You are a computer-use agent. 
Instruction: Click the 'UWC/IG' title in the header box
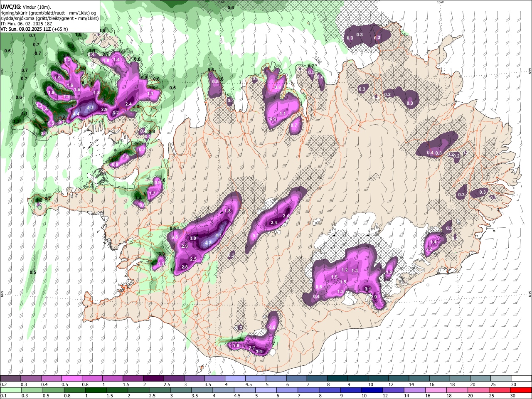pyautogui.click(x=10, y=7)
